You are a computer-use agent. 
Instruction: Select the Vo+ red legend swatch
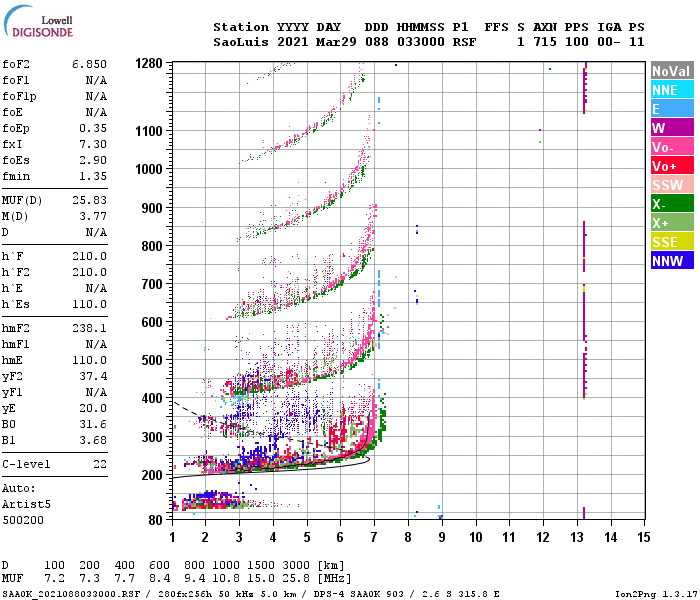[x=672, y=166]
